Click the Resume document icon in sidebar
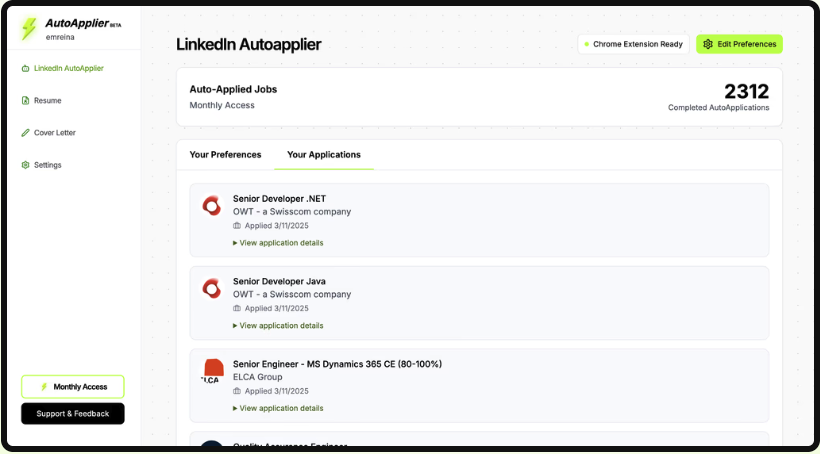 (x=25, y=101)
